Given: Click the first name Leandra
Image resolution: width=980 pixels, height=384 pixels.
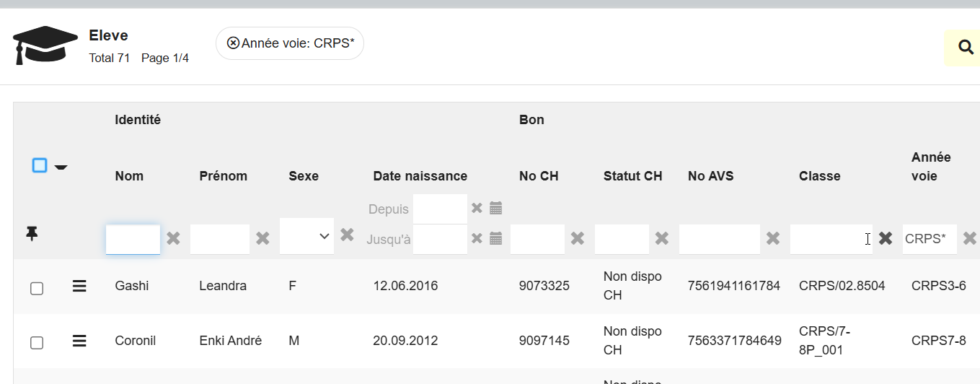Looking at the screenshot, I should [223, 286].
